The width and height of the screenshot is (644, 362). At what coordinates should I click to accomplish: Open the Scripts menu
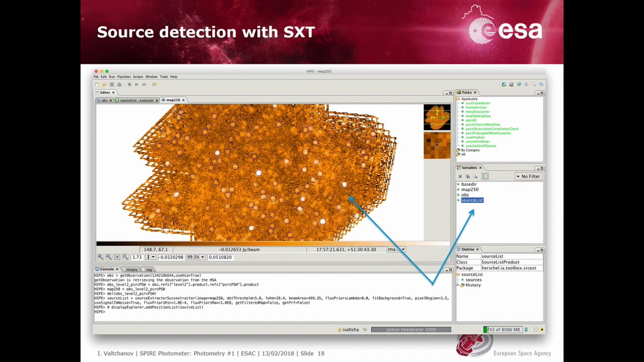(x=138, y=77)
